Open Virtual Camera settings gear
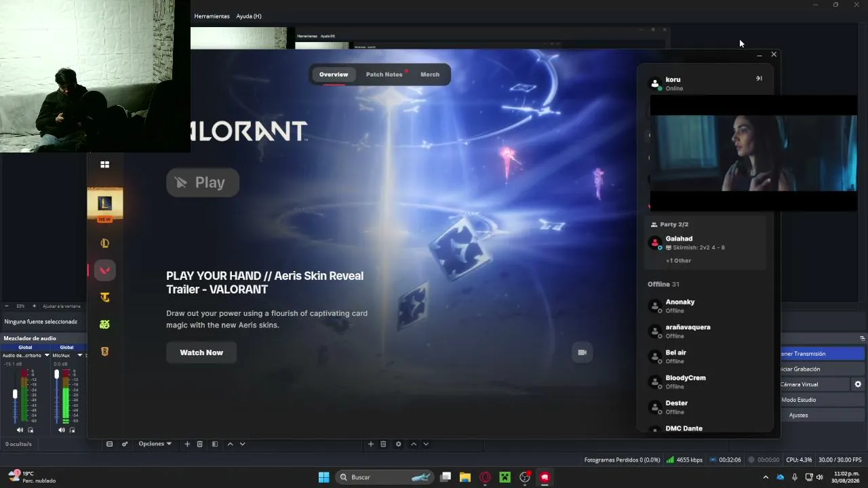This screenshot has width=868, height=488. click(x=858, y=384)
